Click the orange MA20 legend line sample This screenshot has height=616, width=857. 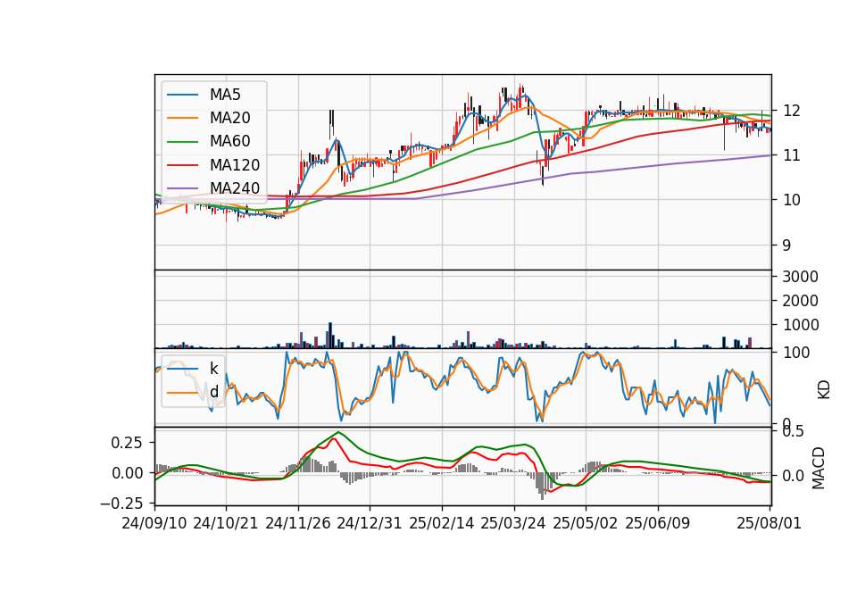tap(182, 118)
